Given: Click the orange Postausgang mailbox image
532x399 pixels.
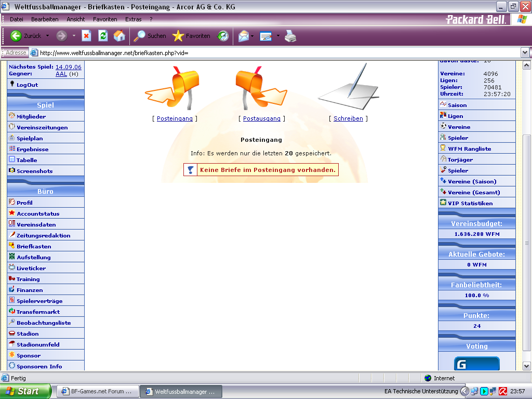Looking at the screenshot, I should tap(261, 87).
